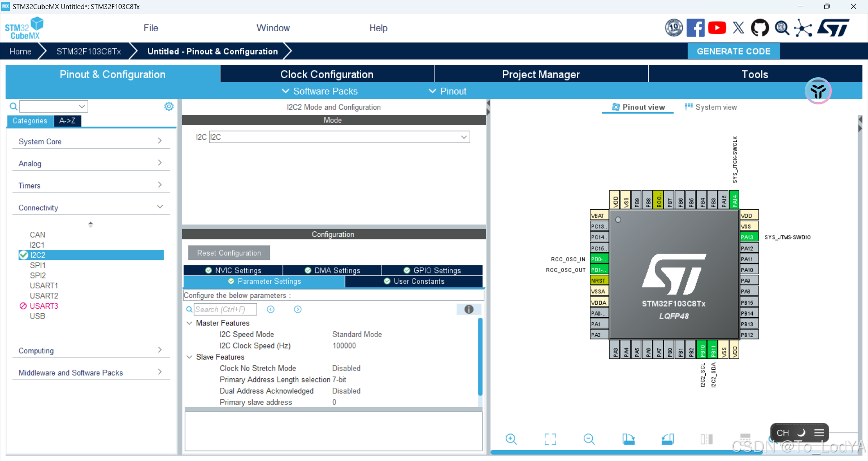Collapse the Slave Features group
868x461 pixels.
click(189, 357)
